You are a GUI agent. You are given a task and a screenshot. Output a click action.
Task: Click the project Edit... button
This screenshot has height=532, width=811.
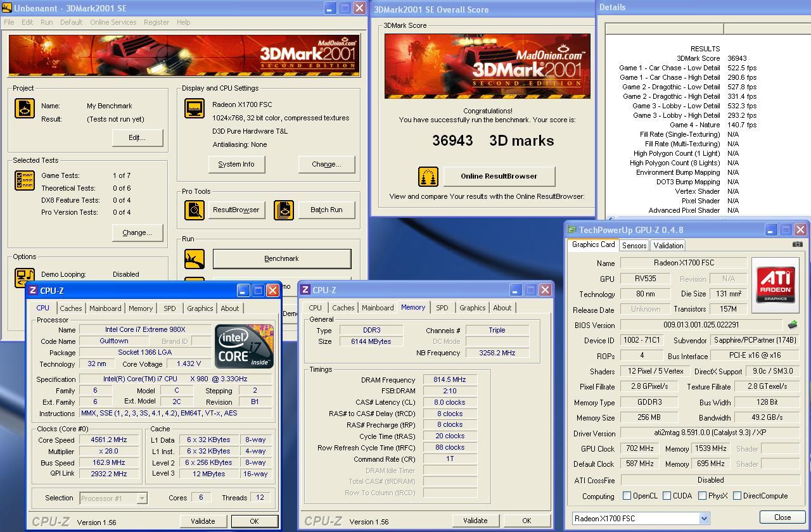(137, 137)
